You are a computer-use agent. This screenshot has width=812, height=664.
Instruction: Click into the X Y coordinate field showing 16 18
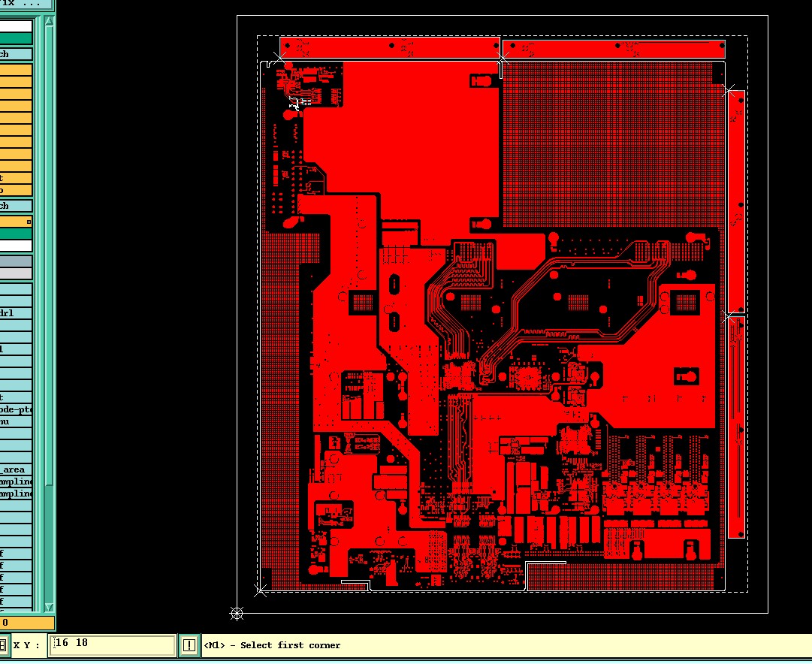tap(113, 644)
